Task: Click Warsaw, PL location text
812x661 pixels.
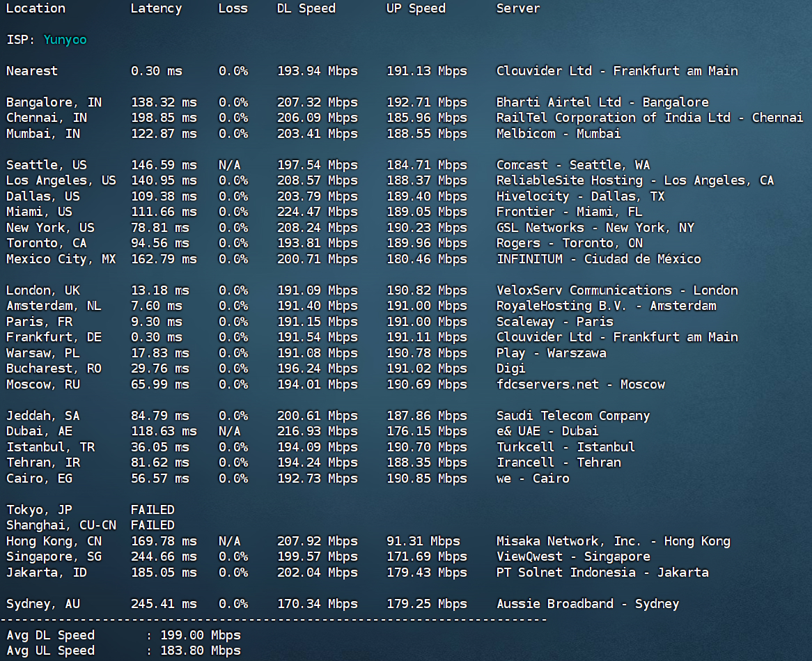Action: pyautogui.click(x=43, y=353)
